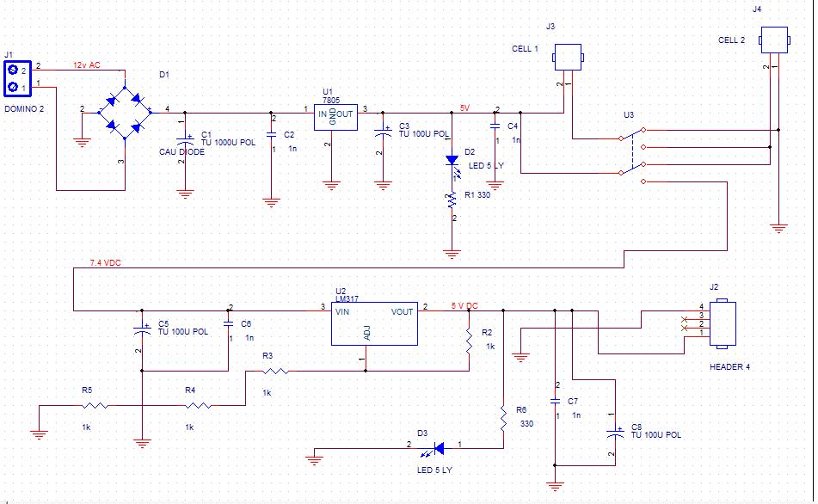Click the 7.4 VDC net label
Screen dimensions: 818x504
coord(106,263)
